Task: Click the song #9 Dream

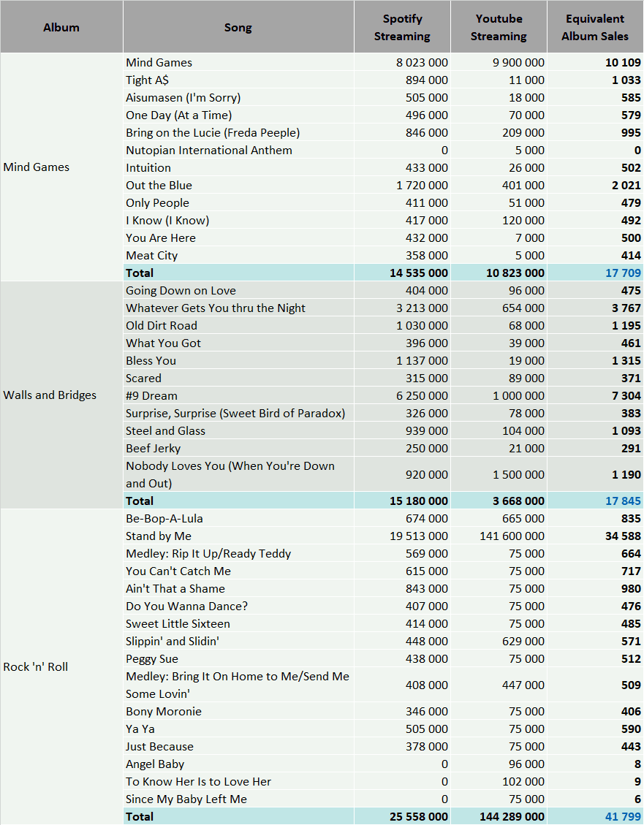Action: 238,395
